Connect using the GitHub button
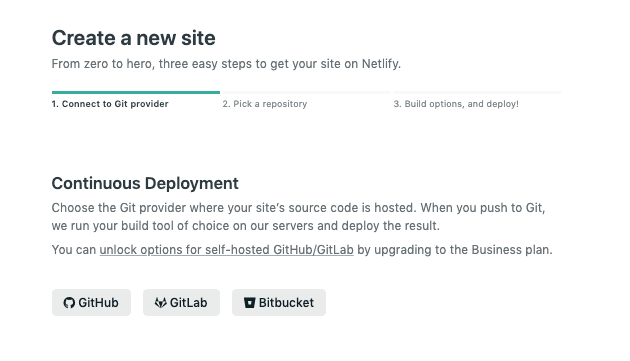The height and width of the screenshot is (361, 630). (x=91, y=302)
